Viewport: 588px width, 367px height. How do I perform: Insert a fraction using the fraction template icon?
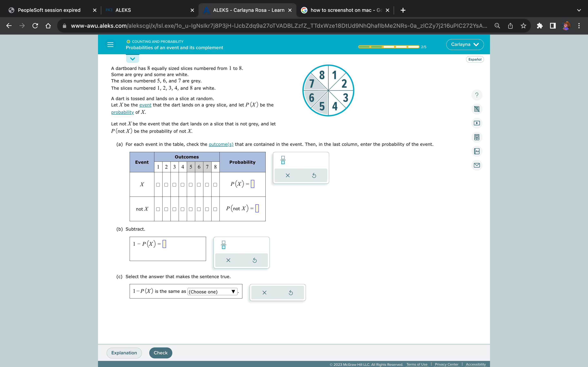283,160
